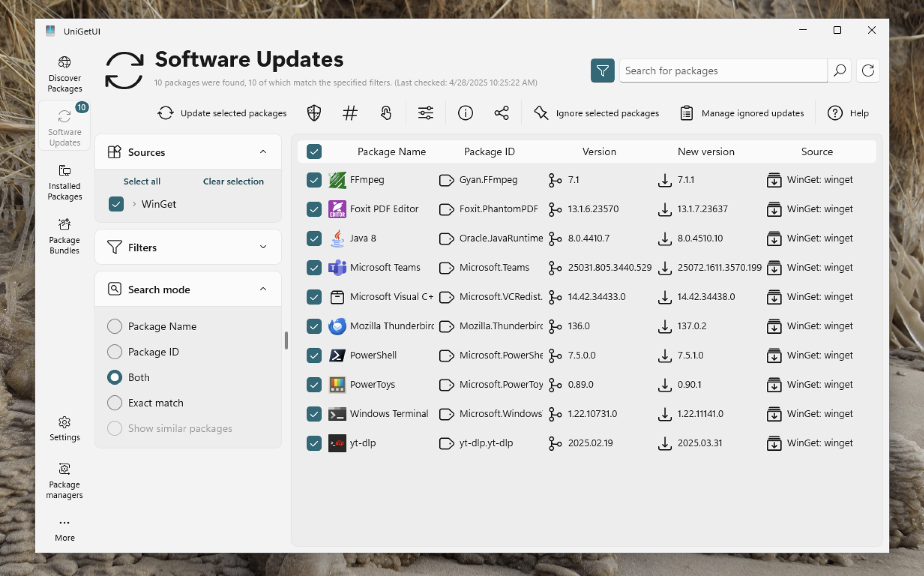Image resolution: width=924 pixels, height=576 pixels.
Task: Click Update selected packages
Action: click(x=222, y=113)
